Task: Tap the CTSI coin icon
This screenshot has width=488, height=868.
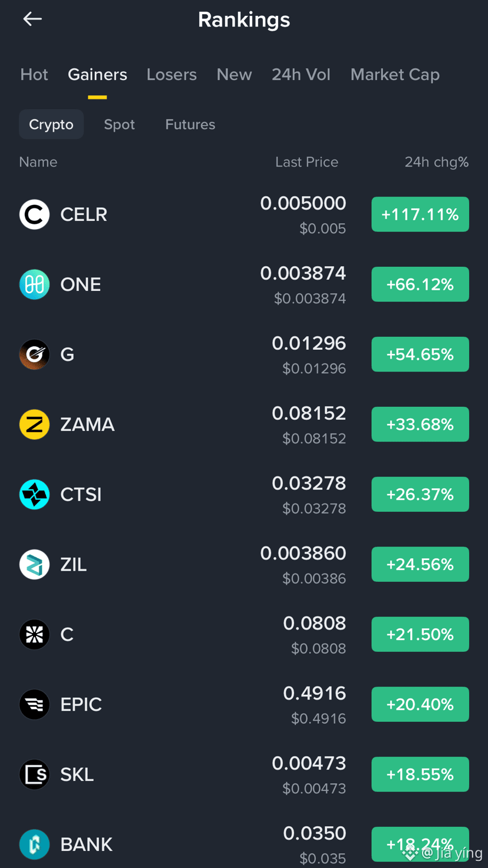Action: [x=34, y=495]
